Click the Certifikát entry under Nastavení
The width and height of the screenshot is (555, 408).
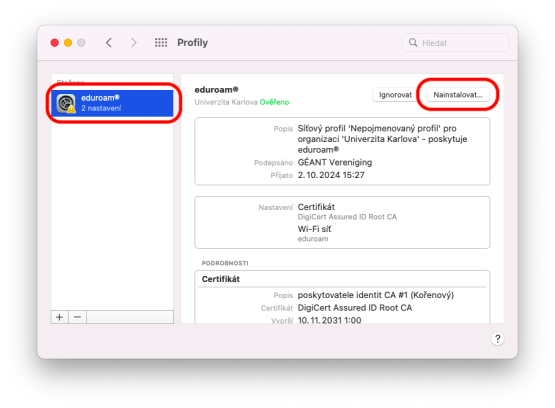pos(316,207)
